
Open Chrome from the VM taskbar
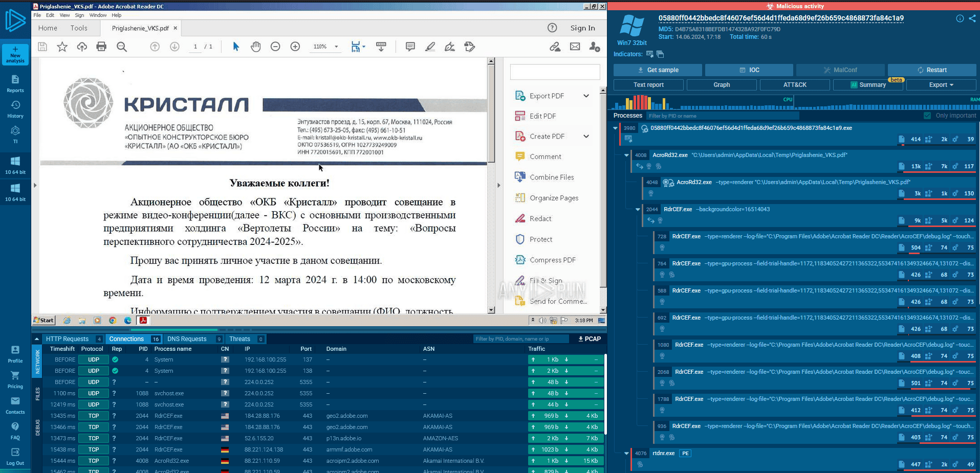113,321
